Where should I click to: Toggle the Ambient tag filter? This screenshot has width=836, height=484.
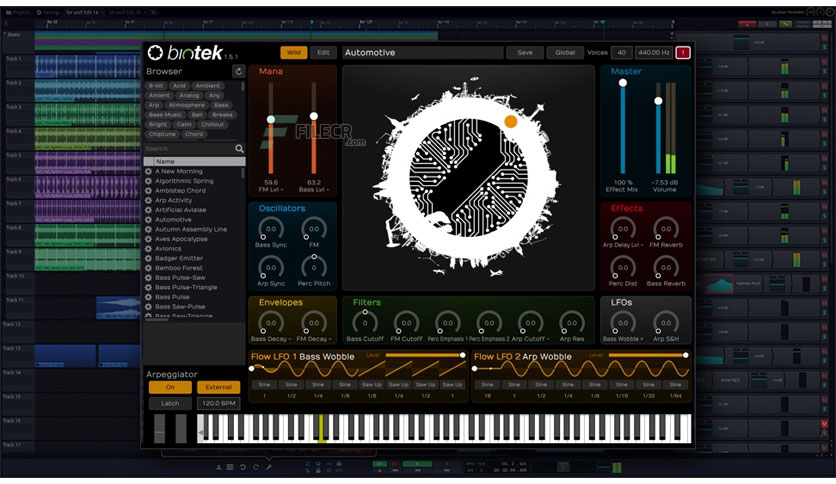click(207, 85)
